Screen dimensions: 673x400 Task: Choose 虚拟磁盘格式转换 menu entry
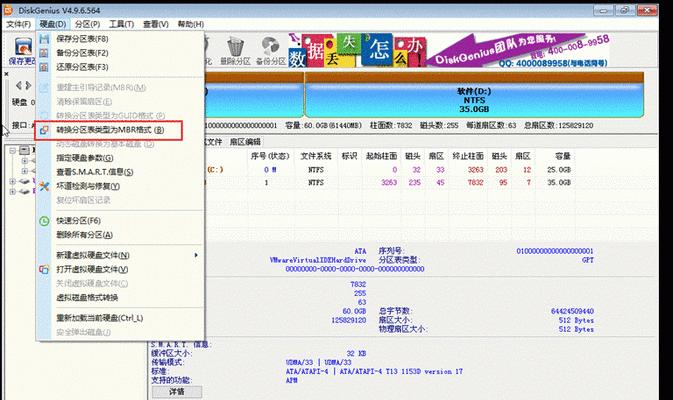pyautogui.click(x=87, y=297)
